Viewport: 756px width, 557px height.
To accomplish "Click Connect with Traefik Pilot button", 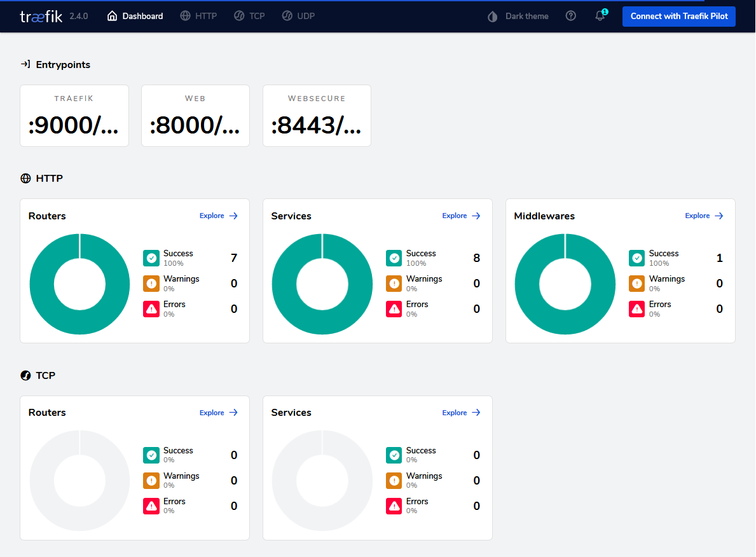I will 679,17.
